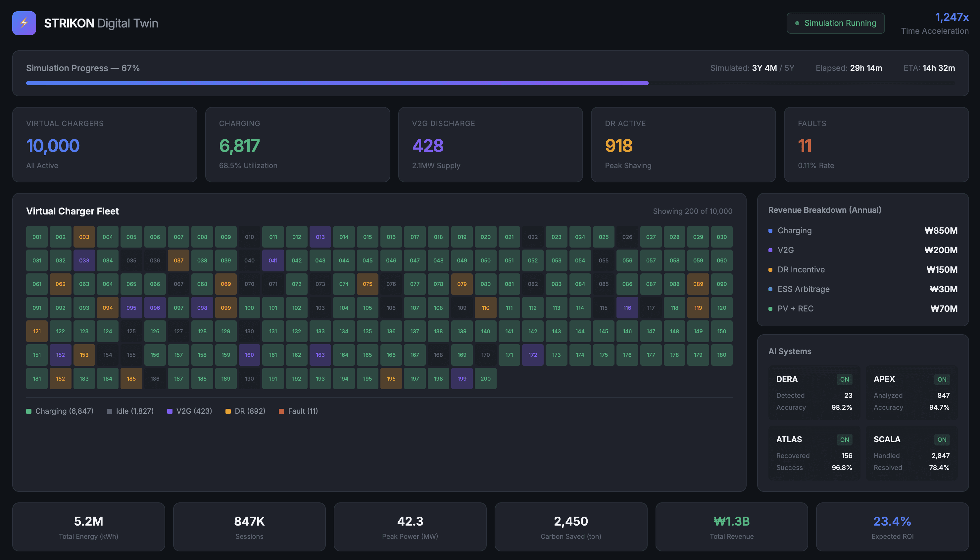Toggle the DERA system ON badge

[844, 379]
